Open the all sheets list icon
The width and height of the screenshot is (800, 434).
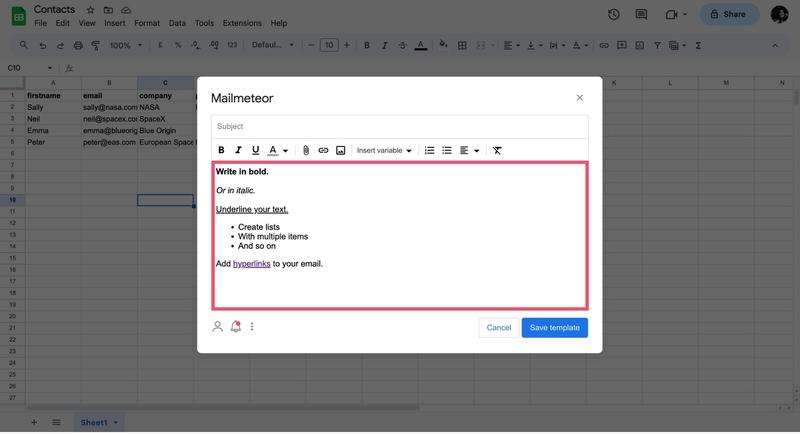point(56,423)
